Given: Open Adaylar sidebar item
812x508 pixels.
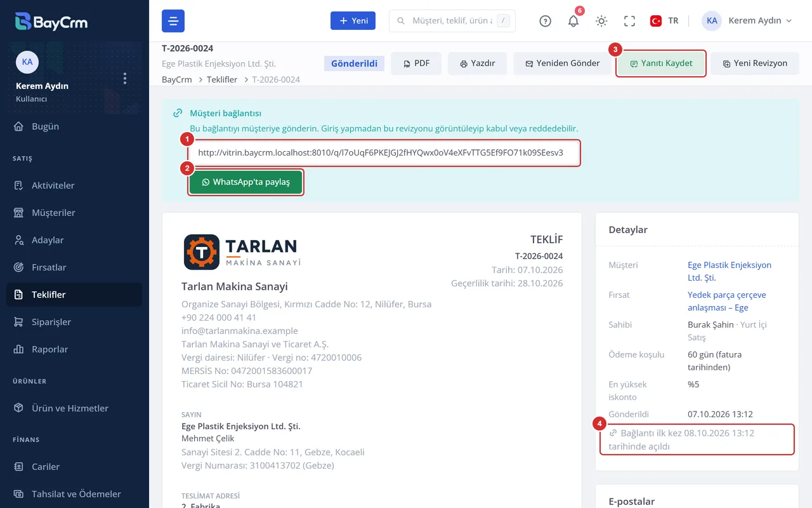Looking at the screenshot, I should click(x=74, y=240).
